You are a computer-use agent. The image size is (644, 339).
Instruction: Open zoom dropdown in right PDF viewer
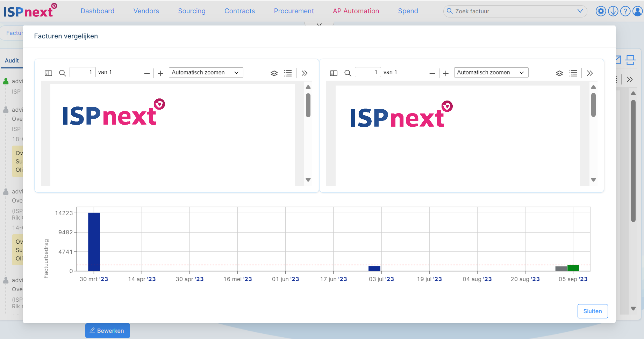point(491,73)
